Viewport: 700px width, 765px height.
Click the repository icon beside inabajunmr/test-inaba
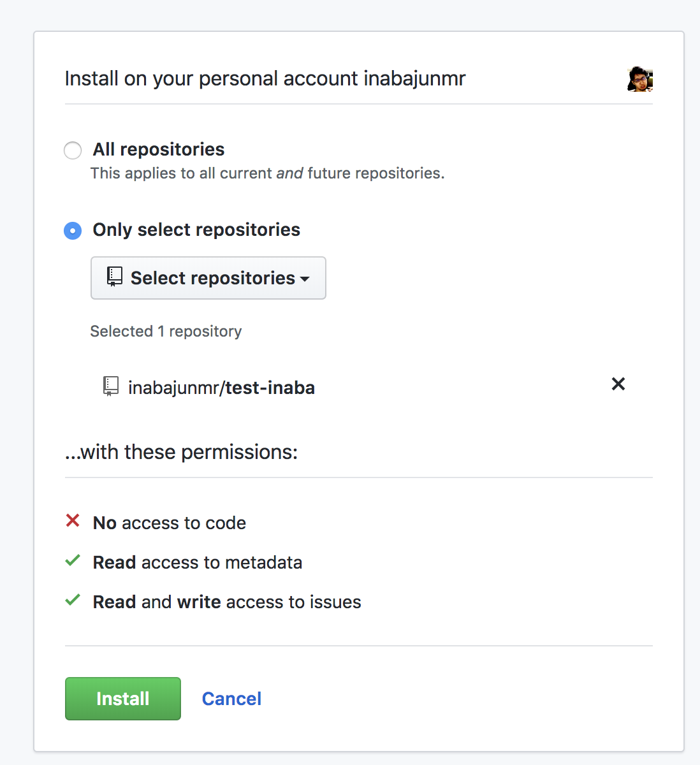coord(111,386)
